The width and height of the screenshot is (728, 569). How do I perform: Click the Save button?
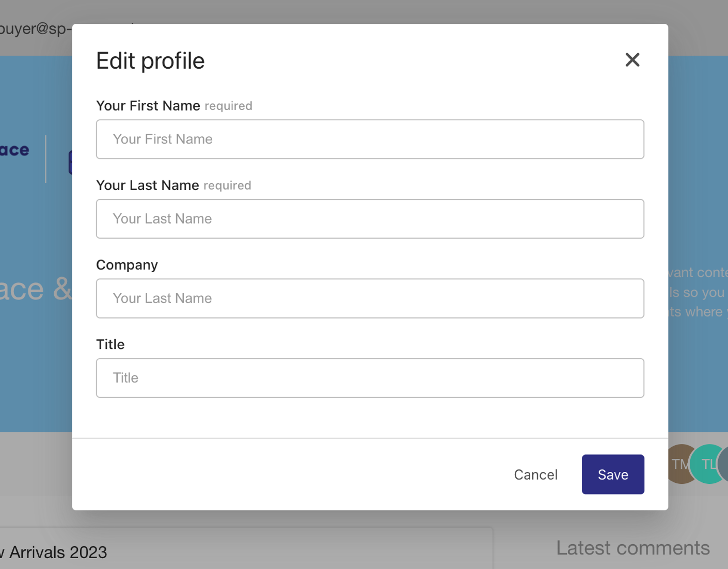[x=613, y=474]
